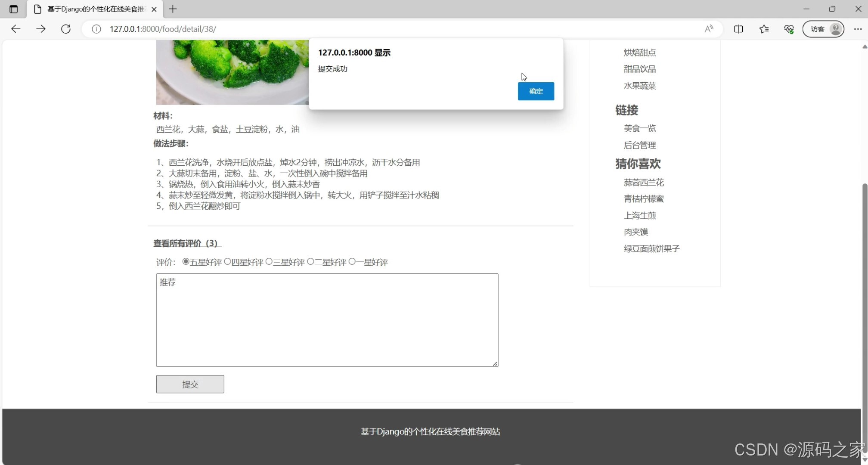Viewport: 868px width, 465px height.
Task: Select the 一星好评 rating option
Action: (352, 261)
